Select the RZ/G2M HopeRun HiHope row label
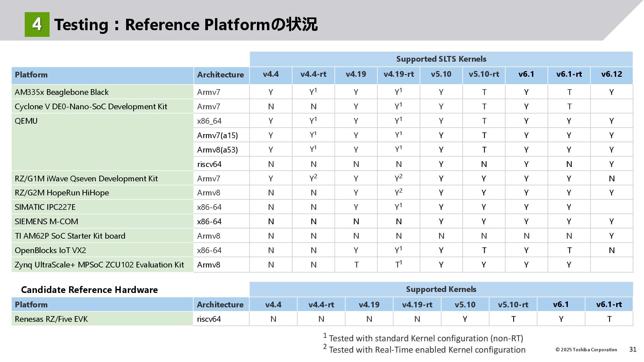The height and width of the screenshot is (362, 644). 62,193
